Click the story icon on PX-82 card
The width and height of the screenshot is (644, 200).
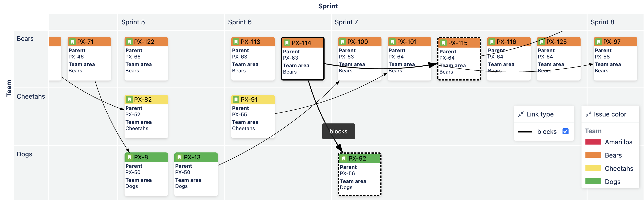point(129,100)
